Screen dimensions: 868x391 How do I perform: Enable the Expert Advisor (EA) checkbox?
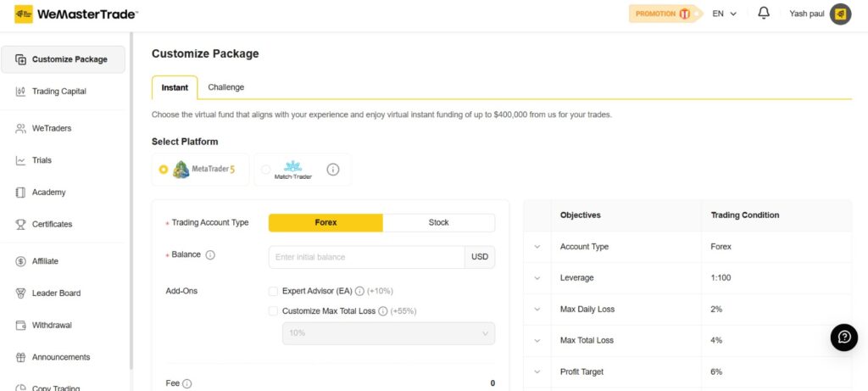(274, 291)
